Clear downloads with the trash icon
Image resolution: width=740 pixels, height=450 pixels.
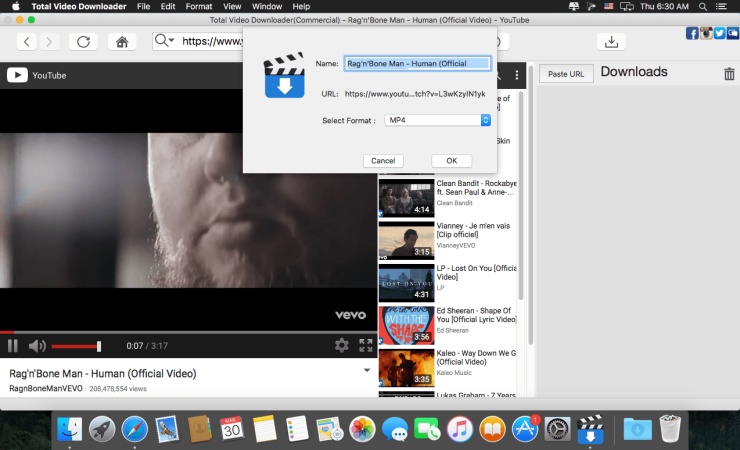pyautogui.click(x=729, y=74)
